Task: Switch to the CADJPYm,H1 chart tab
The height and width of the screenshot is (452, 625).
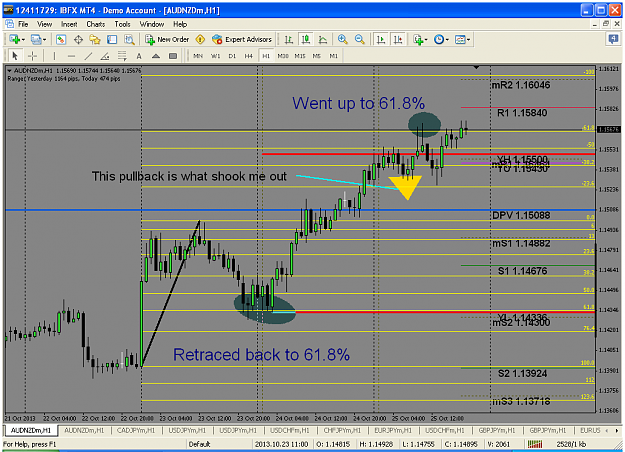Action: 136,430
